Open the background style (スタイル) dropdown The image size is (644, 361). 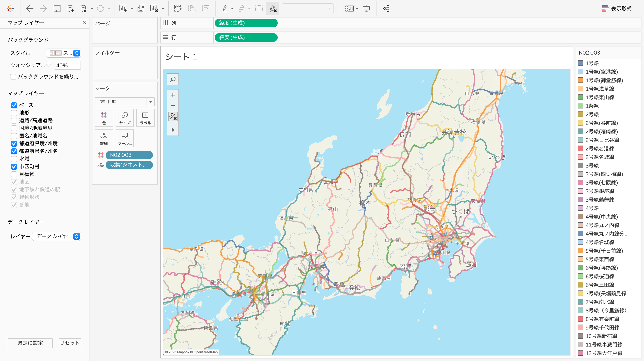point(76,53)
